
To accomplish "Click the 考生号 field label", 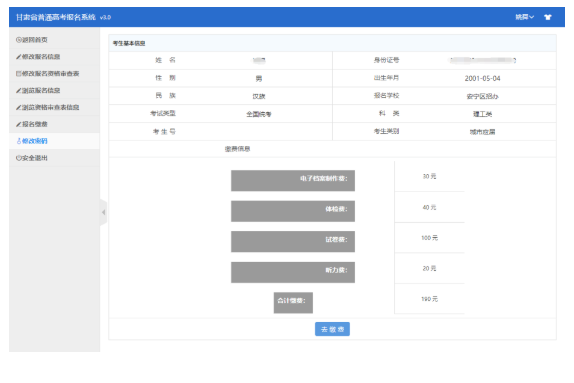I will coord(164,131).
